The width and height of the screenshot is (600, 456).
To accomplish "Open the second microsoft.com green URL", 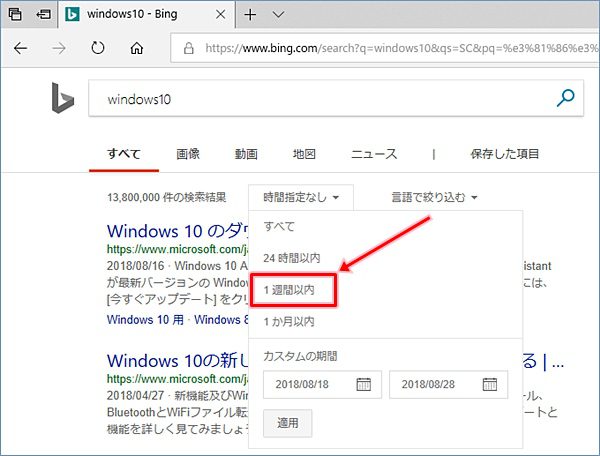I will [x=177, y=379].
